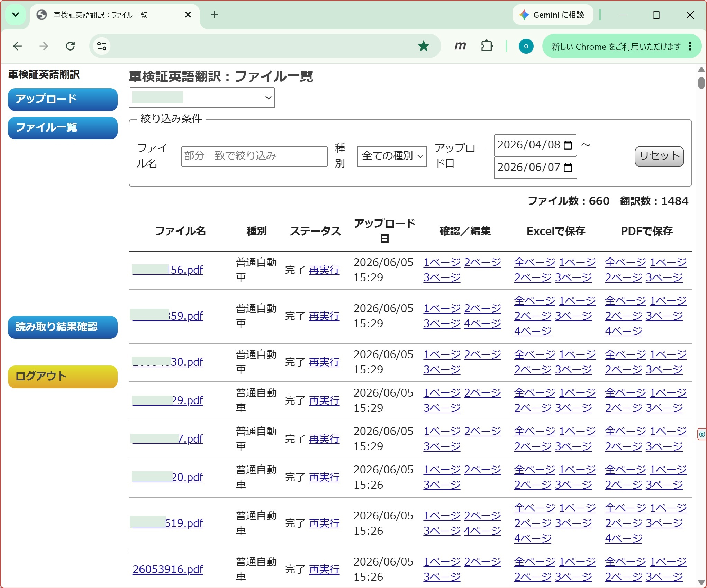
Task: Click side panel icon at right edge
Action: [701, 434]
